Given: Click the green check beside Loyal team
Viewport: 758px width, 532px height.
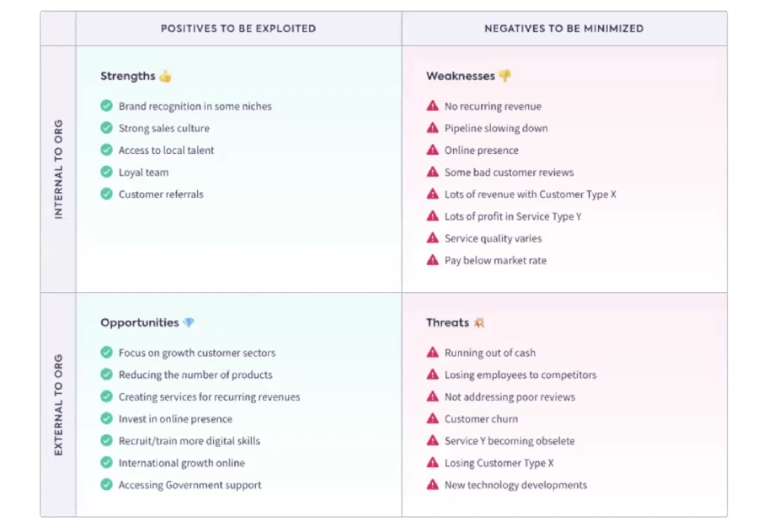Looking at the screenshot, I should tap(107, 173).
